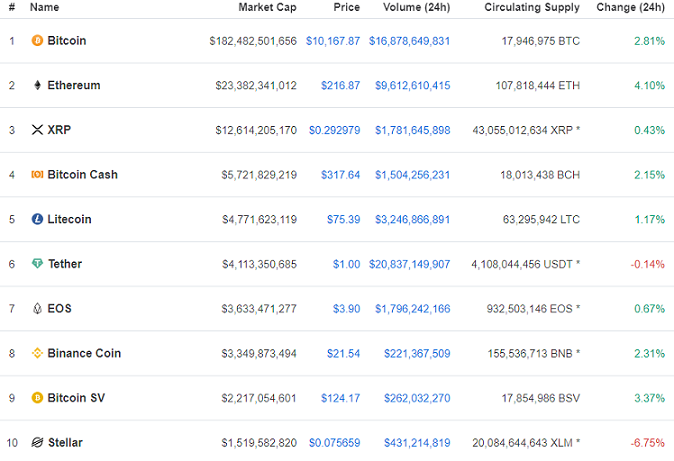This screenshot has width=674, height=461.
Task: Select Ethereum change 4.10%
Action: click(x=649, y=86)
